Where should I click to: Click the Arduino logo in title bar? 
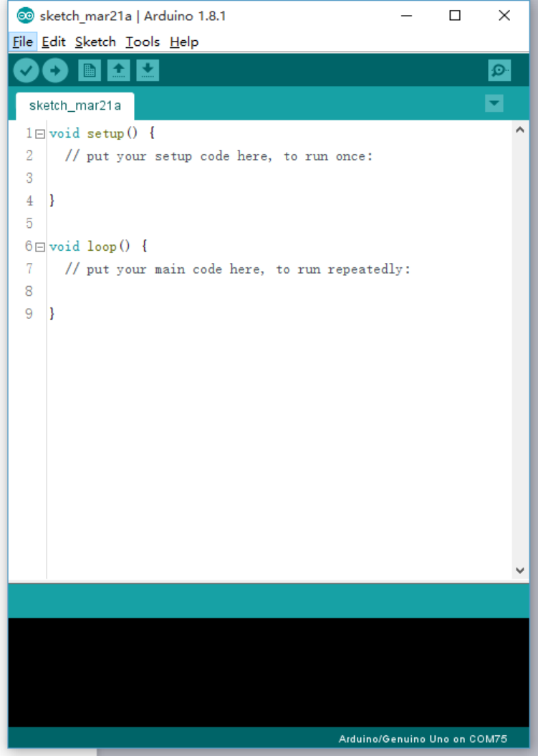[25, 16]
